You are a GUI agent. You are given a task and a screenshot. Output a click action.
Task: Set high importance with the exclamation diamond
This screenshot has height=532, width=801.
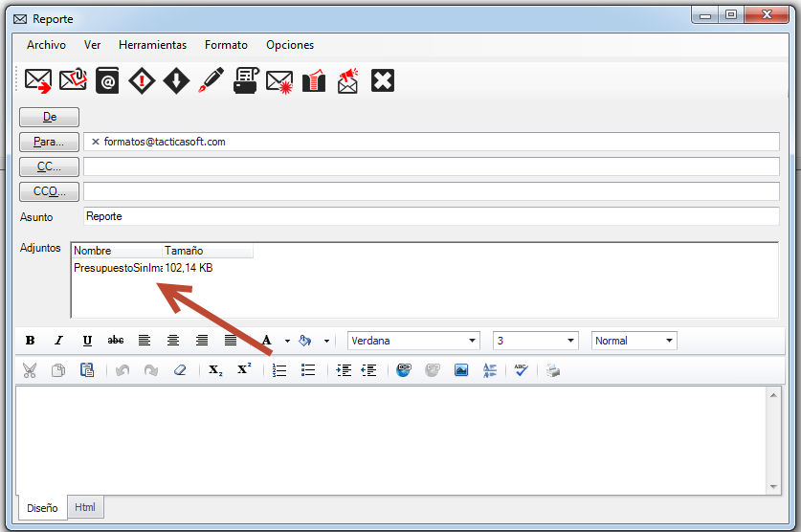tap(142, 80)
